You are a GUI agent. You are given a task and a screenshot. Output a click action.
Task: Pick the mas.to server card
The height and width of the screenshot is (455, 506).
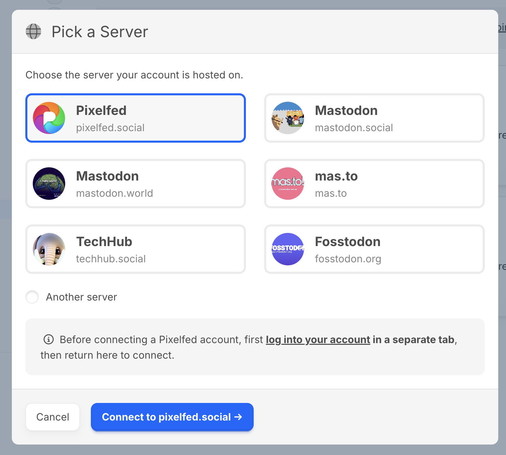[374, 183]
